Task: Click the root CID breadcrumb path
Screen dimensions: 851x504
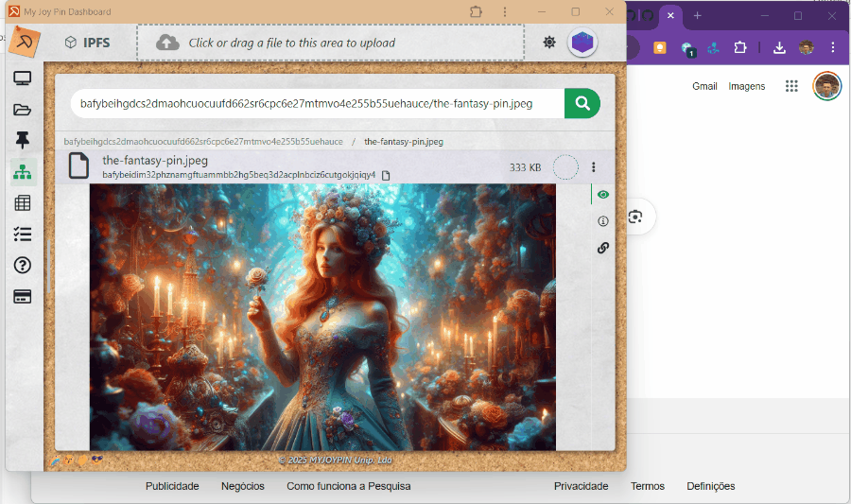Action: tap(203, 142)
